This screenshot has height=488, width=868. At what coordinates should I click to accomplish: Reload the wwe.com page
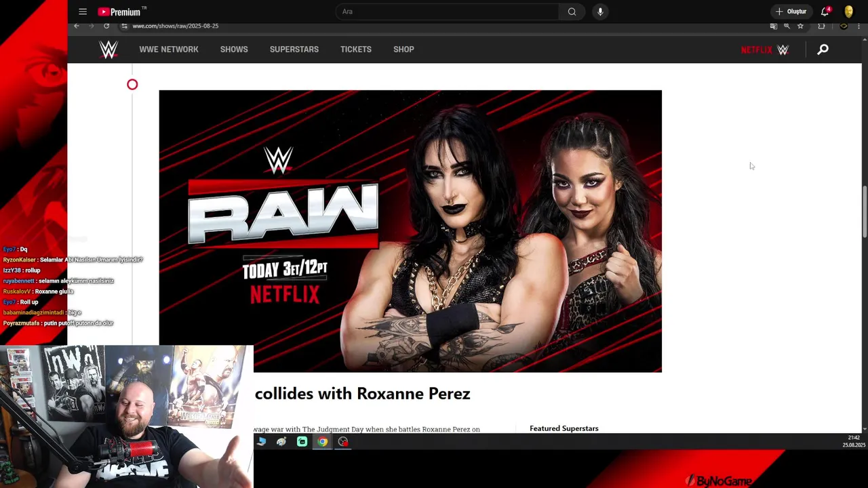tap(106, 26)
